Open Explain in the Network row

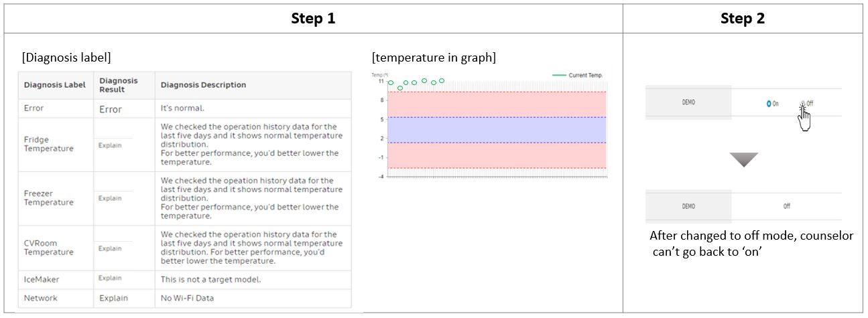tap(113, 298)
